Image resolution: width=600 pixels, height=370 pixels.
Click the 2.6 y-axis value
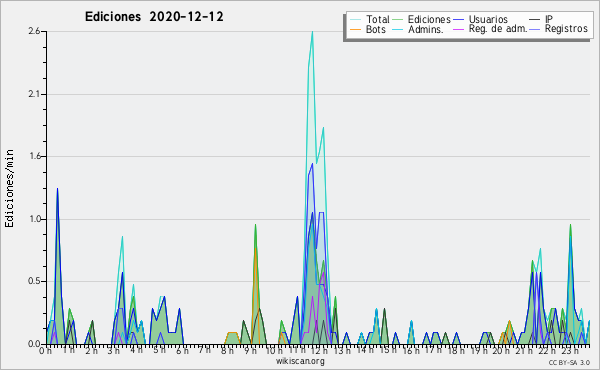pyautogui.click(x=34, y=31)
